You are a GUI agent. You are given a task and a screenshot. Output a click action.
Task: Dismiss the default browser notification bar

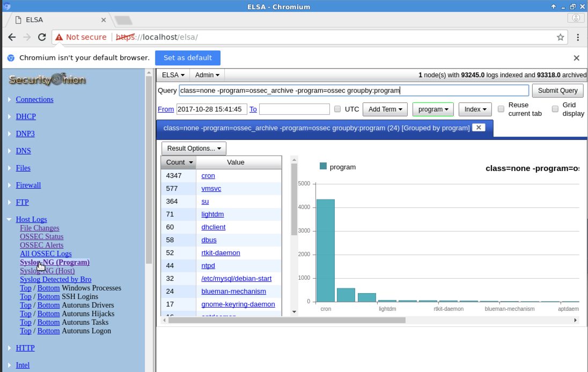(x=576, y=58)
